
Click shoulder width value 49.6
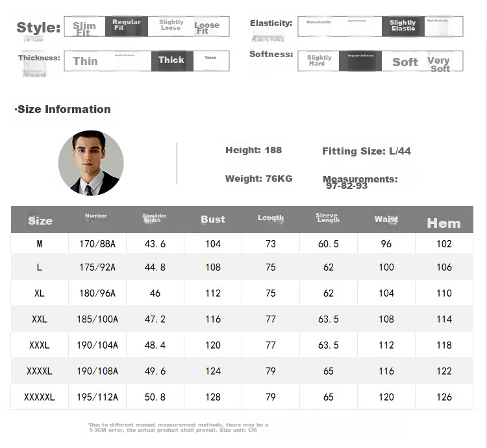click(x=155, y=371)
